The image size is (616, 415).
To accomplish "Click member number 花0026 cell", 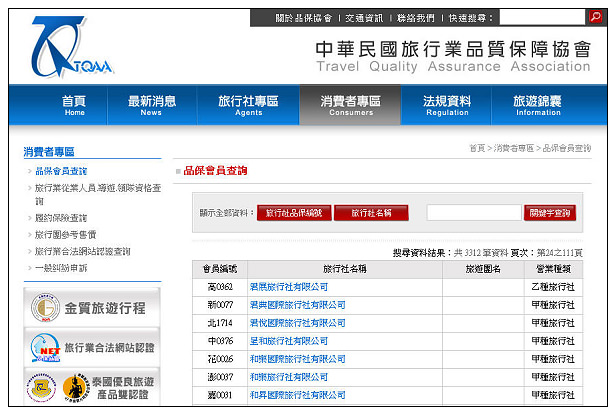I will coord(220,359).
